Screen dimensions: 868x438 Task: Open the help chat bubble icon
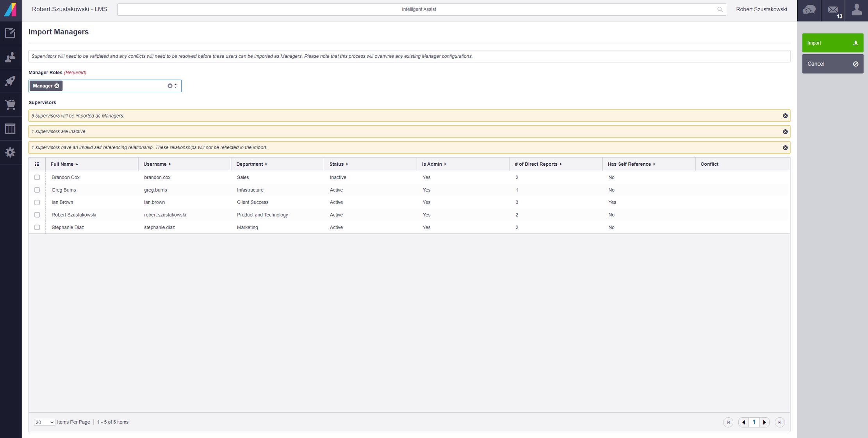(x=809, y=10)
